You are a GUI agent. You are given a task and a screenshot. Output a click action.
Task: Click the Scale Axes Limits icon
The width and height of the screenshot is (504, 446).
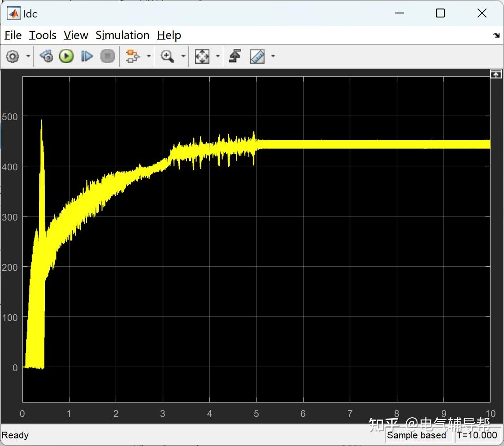(x=202, y=56)
